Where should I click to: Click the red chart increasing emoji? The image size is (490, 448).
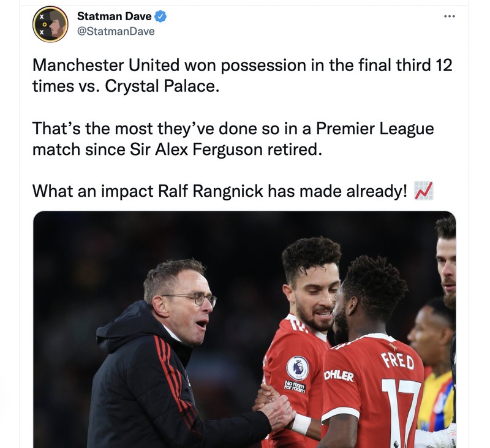(423, 191)
